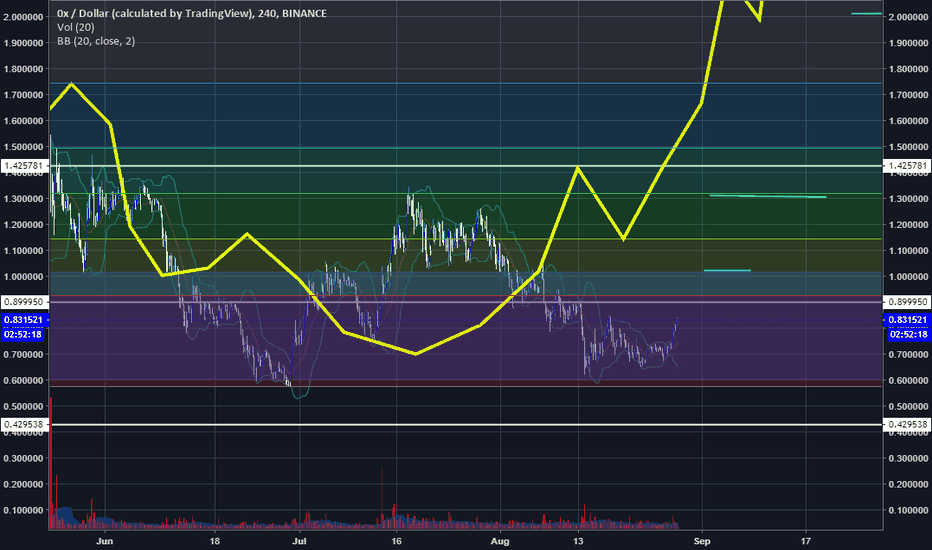Click the 02:52:18 countdown on left axis
932x550 pixels.
coord(23,334)
